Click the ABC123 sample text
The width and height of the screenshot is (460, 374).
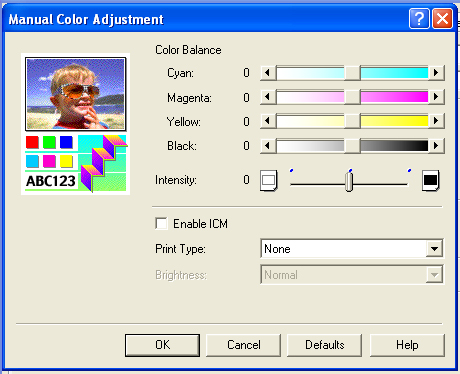tap(51, 181)
